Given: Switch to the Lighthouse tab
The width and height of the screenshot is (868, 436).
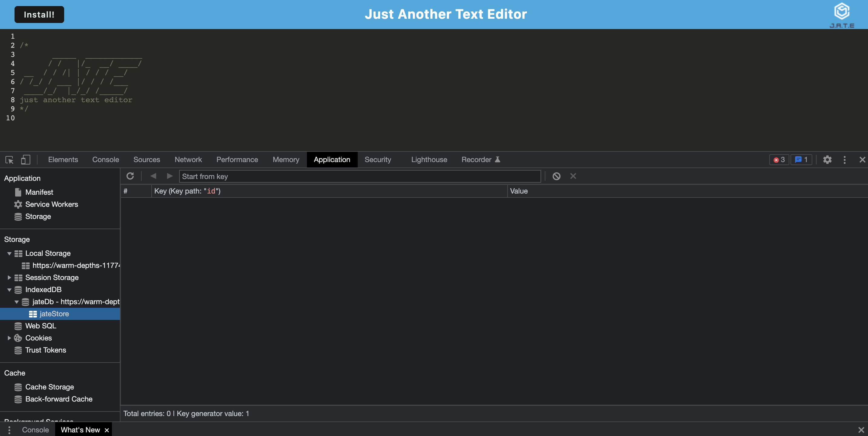Looking at the screenshot, I should (429, 160).
